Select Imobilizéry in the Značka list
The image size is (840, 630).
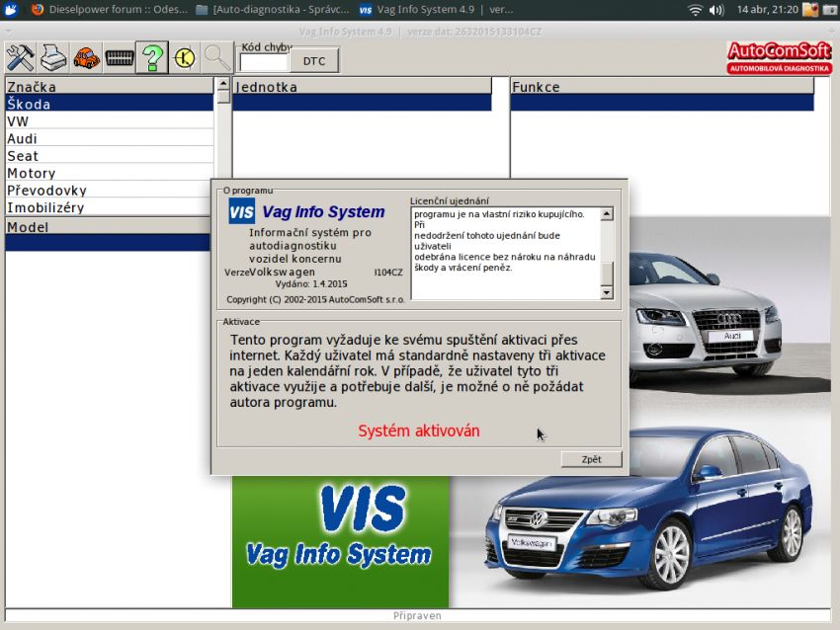110,206
